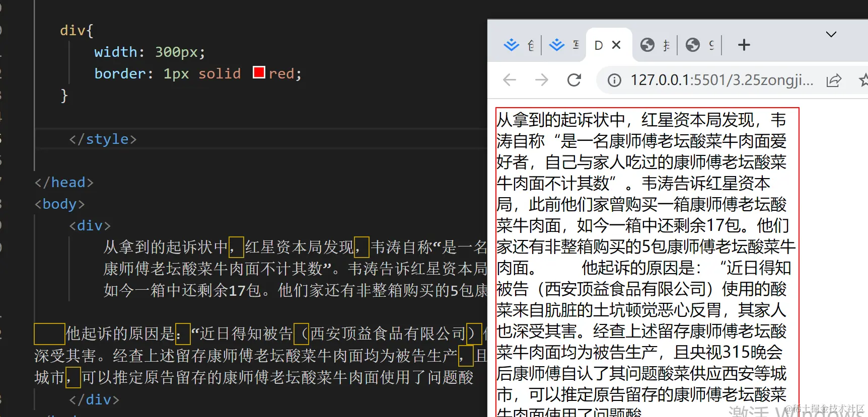868x417 pixels.
Task: Click the rendered paragraph in the browser page
Action: [x=647, y=262]
